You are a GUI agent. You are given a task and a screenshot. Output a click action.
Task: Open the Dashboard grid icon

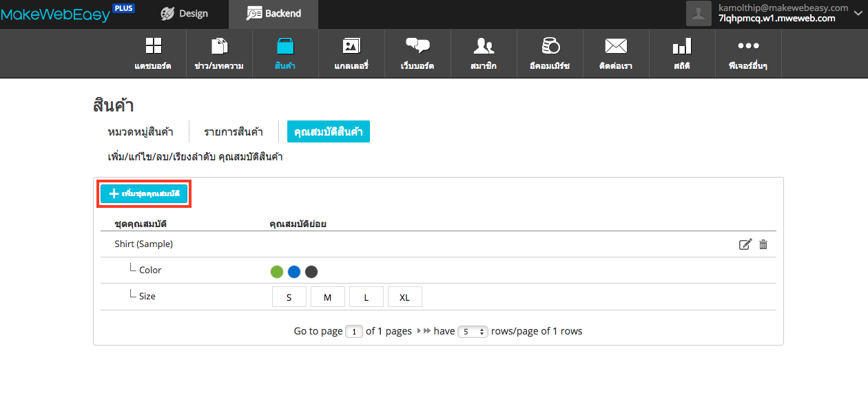tap(153, 47)
